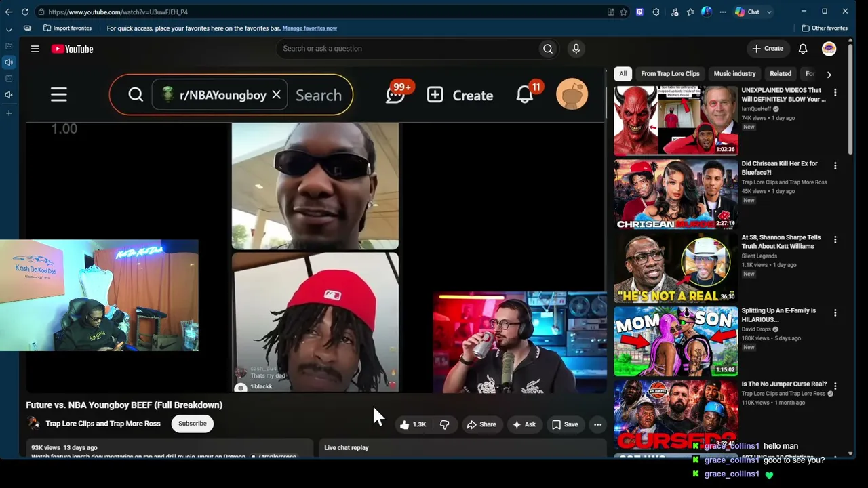Click the Live chat replay header
This screenshot has height=488, width=868.
point(347,447)
